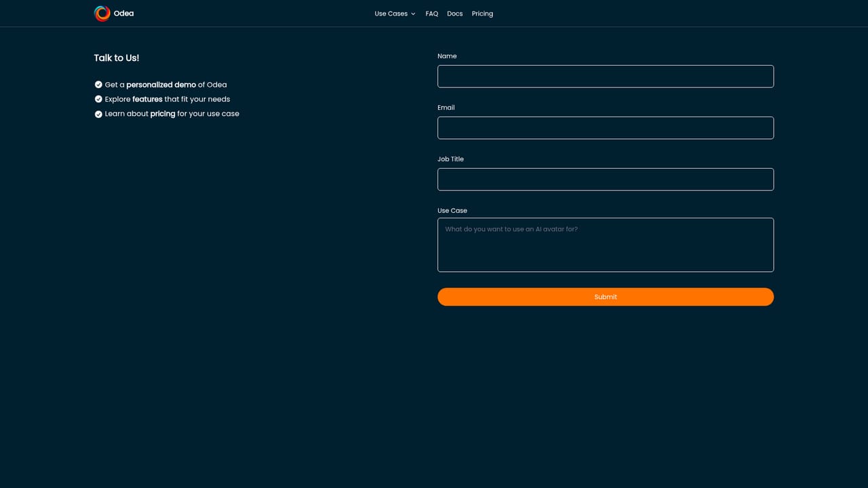This screenshot has height=488, width=868.
Task: Click checkmark icon beside personalized demo
Action: [x=98, y=85]
